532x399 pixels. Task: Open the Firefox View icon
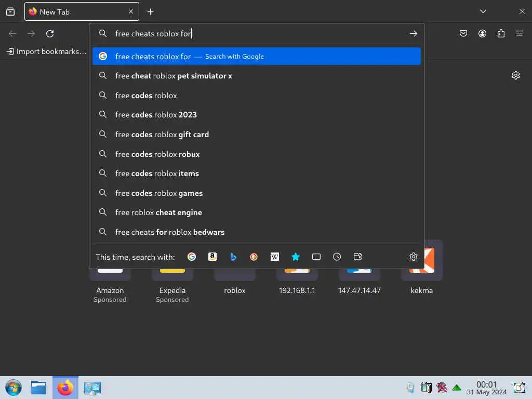10,11
